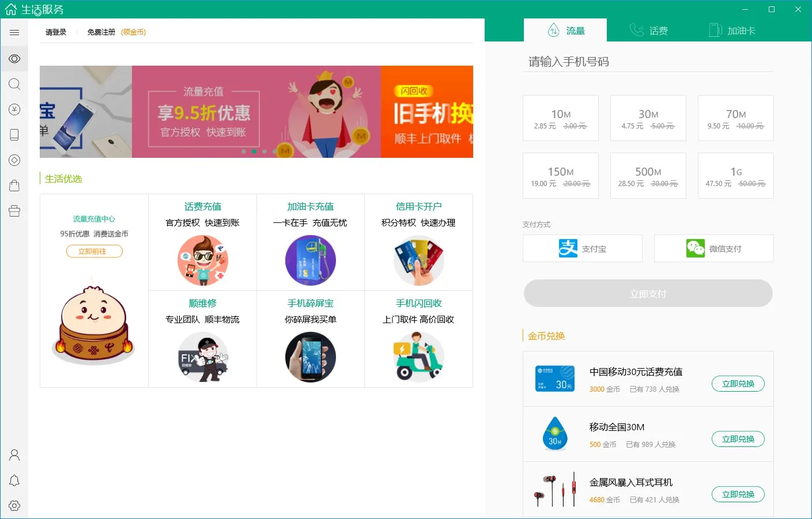Switch to the 流量 tab
This screenshot has width=812, height=519.
(x=565, y=31)
